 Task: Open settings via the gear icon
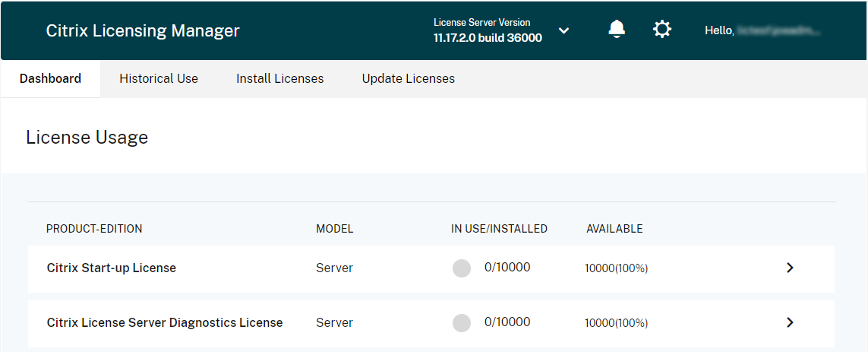tap(662, 30)
